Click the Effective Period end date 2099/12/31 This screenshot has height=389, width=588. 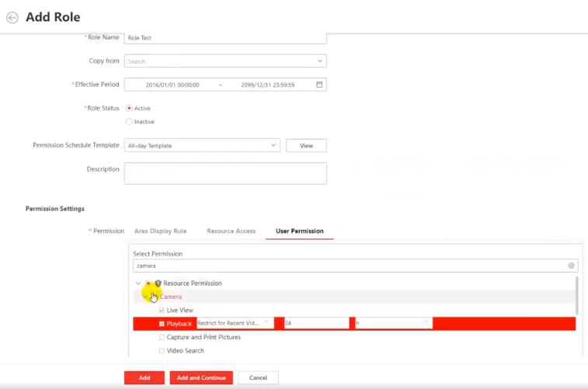point(268,85)
